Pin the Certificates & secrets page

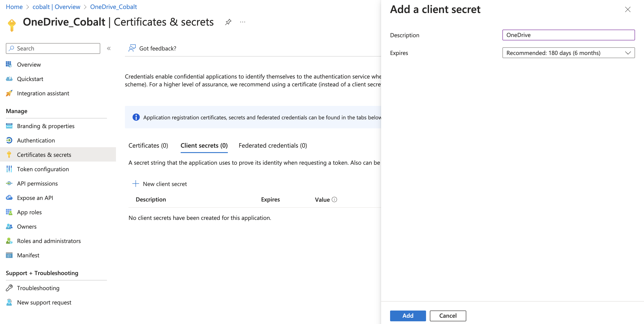pos(228,22)
